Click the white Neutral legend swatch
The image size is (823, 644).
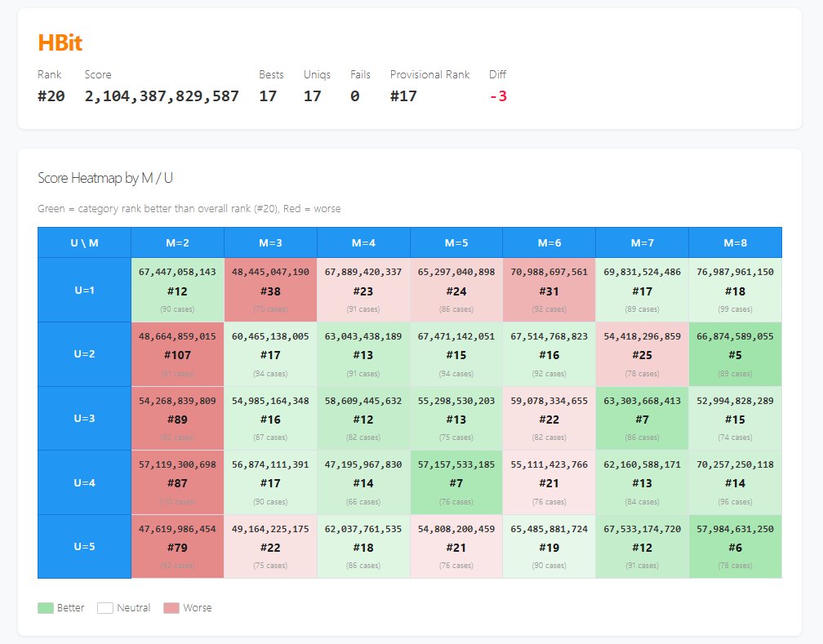[x=105, y=608]
